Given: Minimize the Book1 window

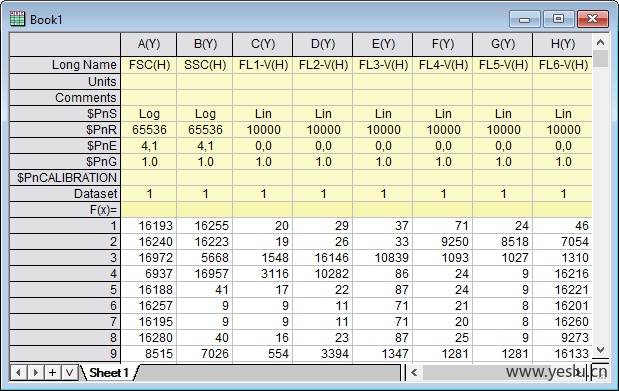Looking at the screenshot, I should click(524, 19).
